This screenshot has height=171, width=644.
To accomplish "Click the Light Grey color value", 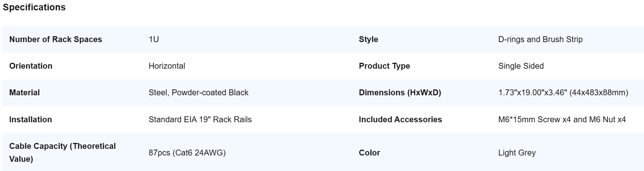I will (x=517, y=153).
